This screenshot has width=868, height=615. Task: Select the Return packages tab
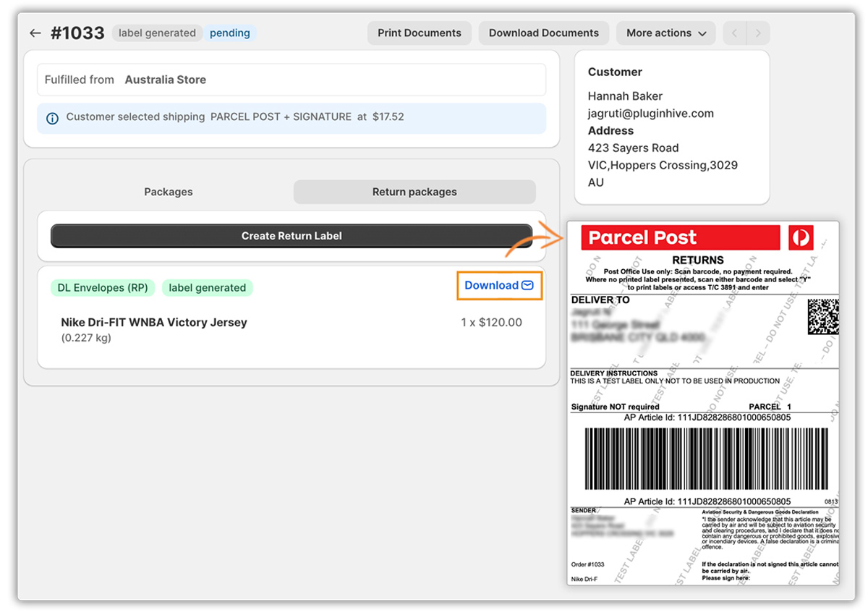(414, 192)
